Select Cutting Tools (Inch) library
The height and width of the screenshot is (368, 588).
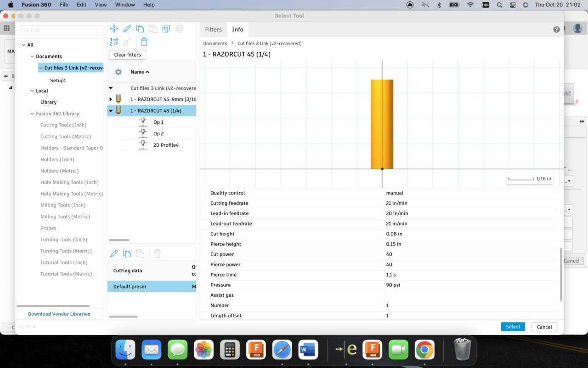tap(63, 125)
